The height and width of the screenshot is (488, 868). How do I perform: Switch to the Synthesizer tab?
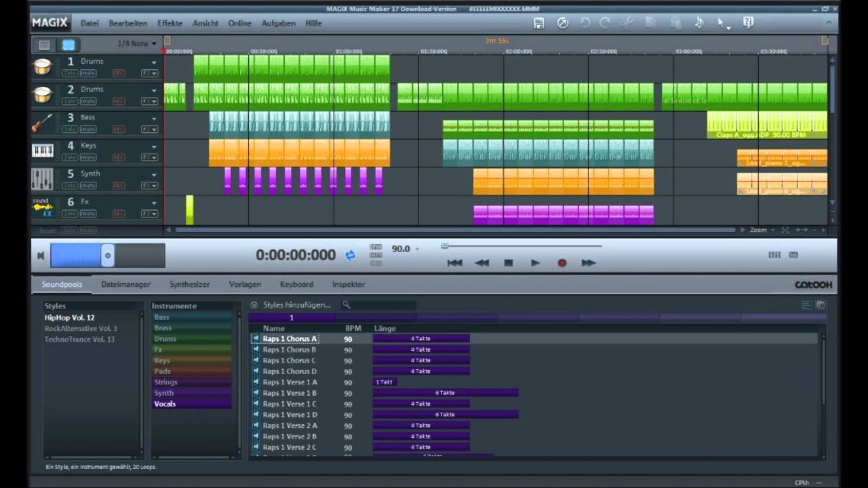tap(189, 285)
